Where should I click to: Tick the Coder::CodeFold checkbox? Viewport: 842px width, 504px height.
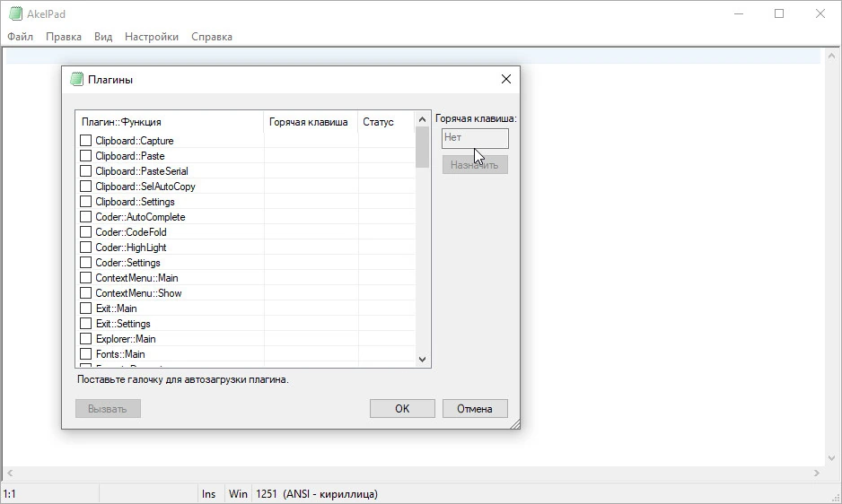tap(85, 232)
